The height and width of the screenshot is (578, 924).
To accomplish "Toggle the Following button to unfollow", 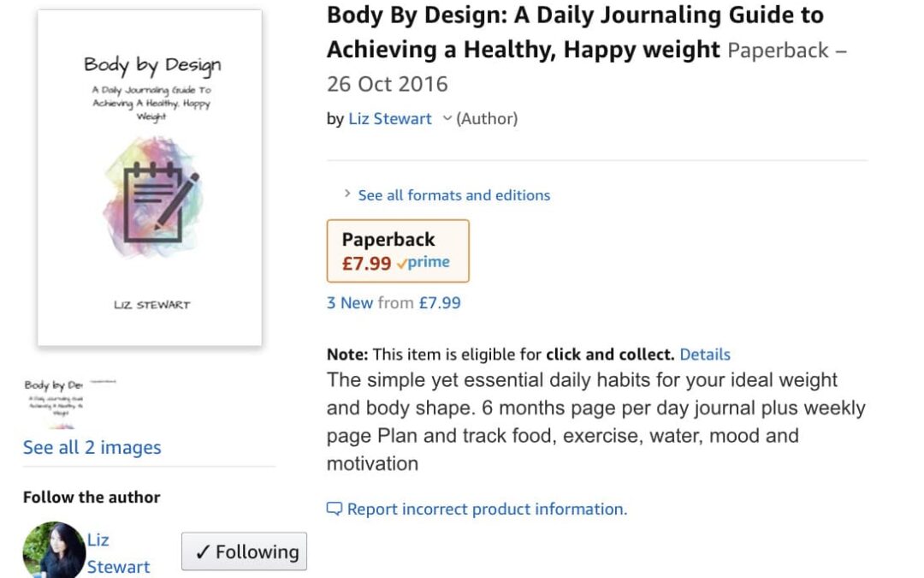I will coord(245,552).
